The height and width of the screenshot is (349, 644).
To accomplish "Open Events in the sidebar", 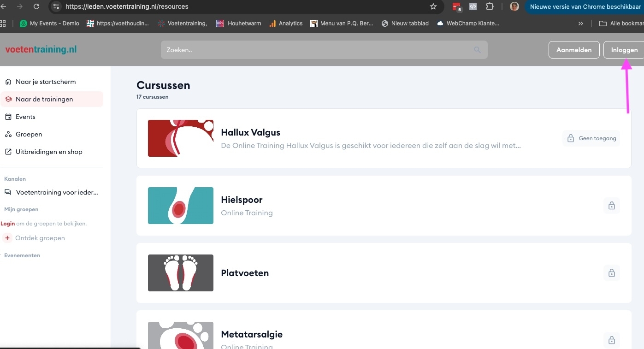I will pos(25,117).
